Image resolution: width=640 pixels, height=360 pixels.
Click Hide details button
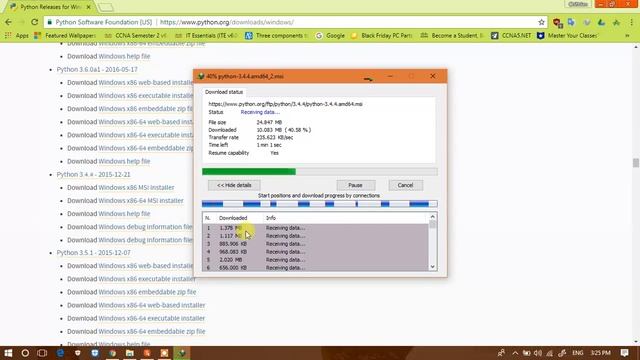coord(234,185)
